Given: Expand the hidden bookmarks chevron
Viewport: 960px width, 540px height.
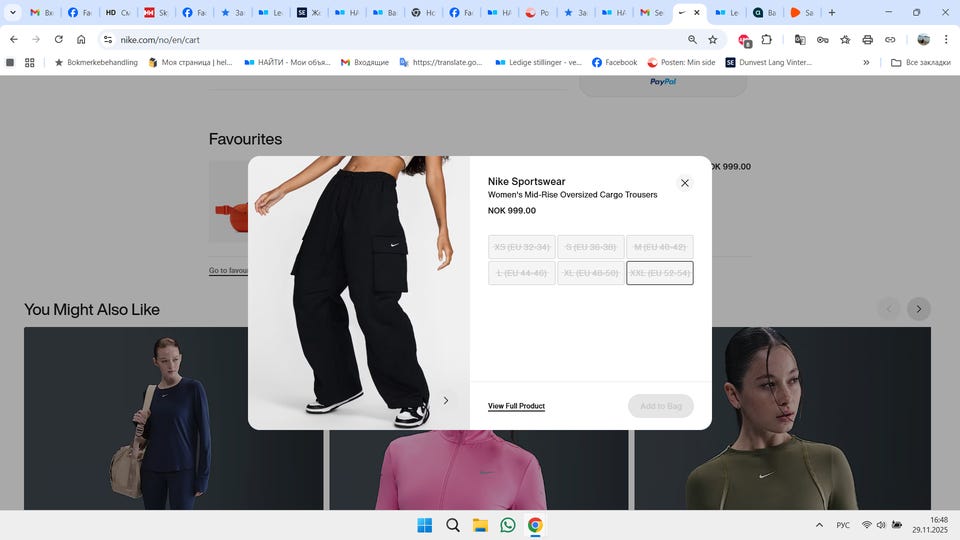Looking at the screenshot, I should coord(866,62).
